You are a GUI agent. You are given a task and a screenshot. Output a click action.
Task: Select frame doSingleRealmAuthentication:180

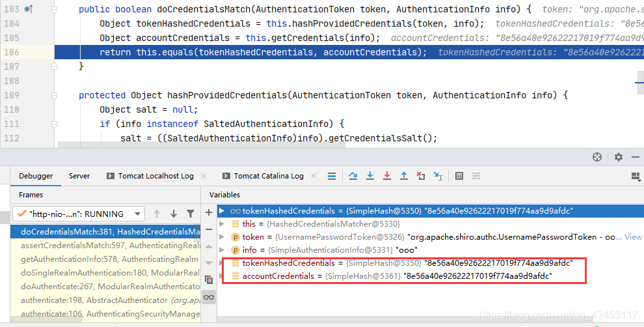(105, 273)
